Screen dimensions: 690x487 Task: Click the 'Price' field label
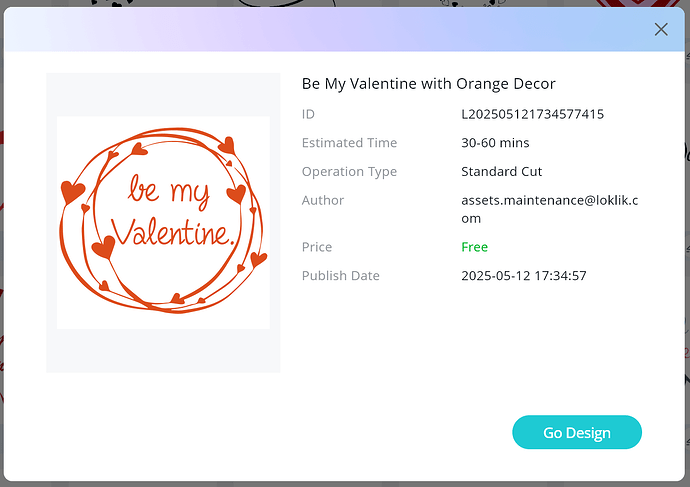[x=317, y=247]
